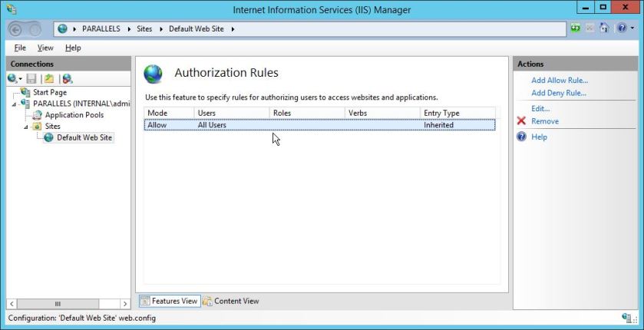Sort by the Entry Type column header
This screenshot has height=330, width=644.
[x=457, y=113]
